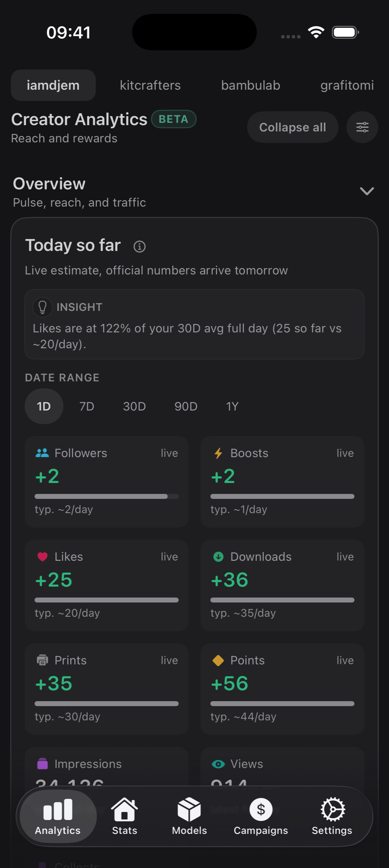This screenshot has height=868, width=389.
Task: Collapse the Overview section chevron
Action: (367, 191)
